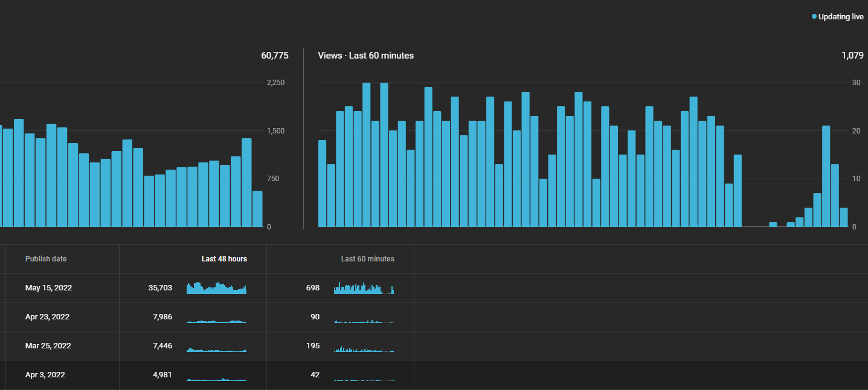This screenshot has width=868, height=390.
Task: Click the first bar in 60-minute chart
Action: point(322,184)
